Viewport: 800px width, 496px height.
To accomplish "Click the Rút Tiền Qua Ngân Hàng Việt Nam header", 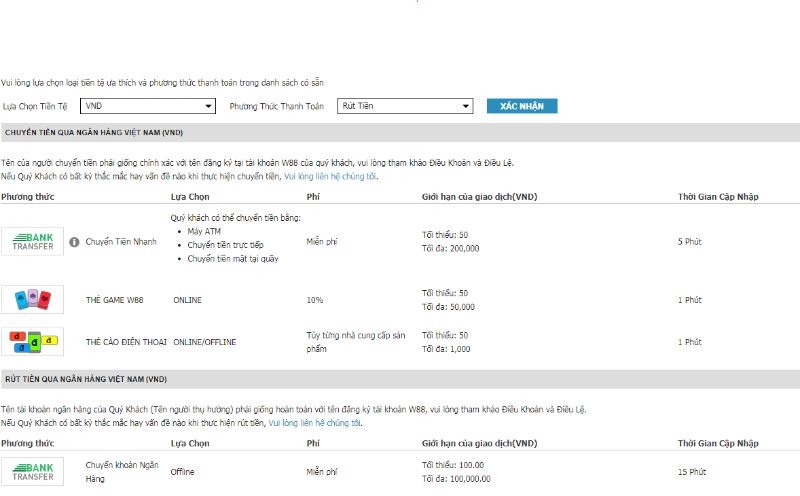I will tap(86, 380).
